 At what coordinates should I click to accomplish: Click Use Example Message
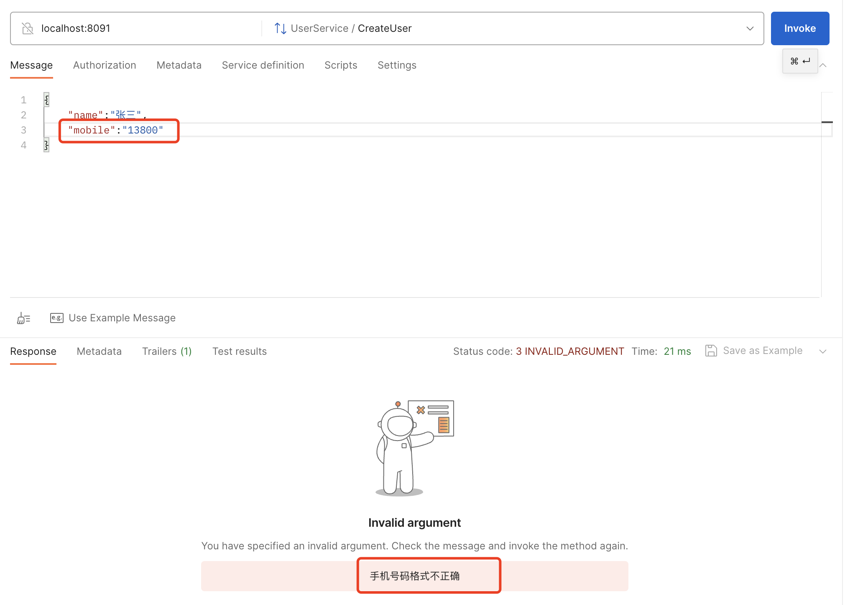[x=122, y=318]
